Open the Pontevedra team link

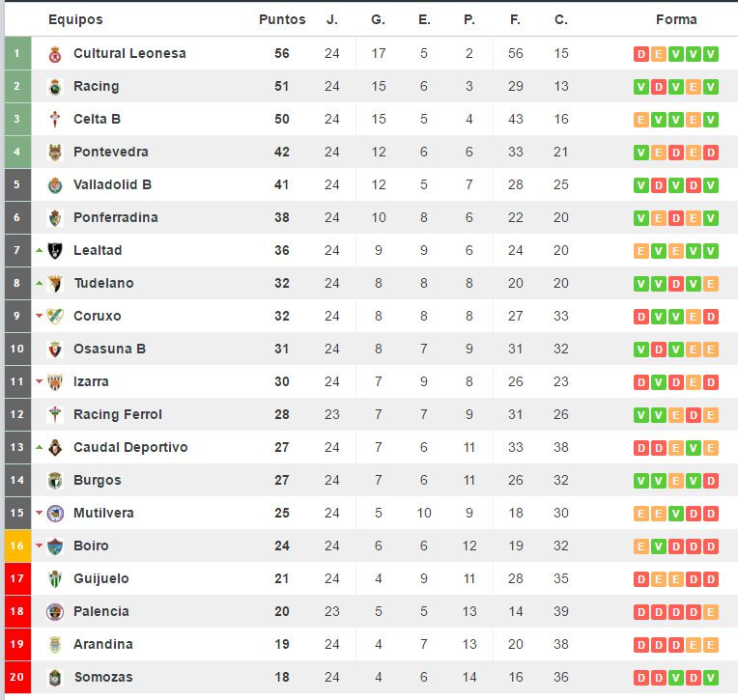pyautogui.click(x=111, y=152)
